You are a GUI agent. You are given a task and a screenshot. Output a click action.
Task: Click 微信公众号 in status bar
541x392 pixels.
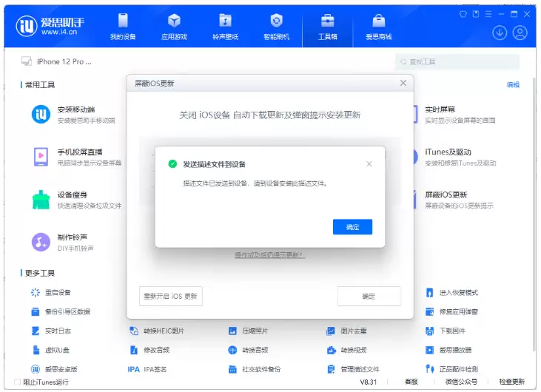(461, 382)
